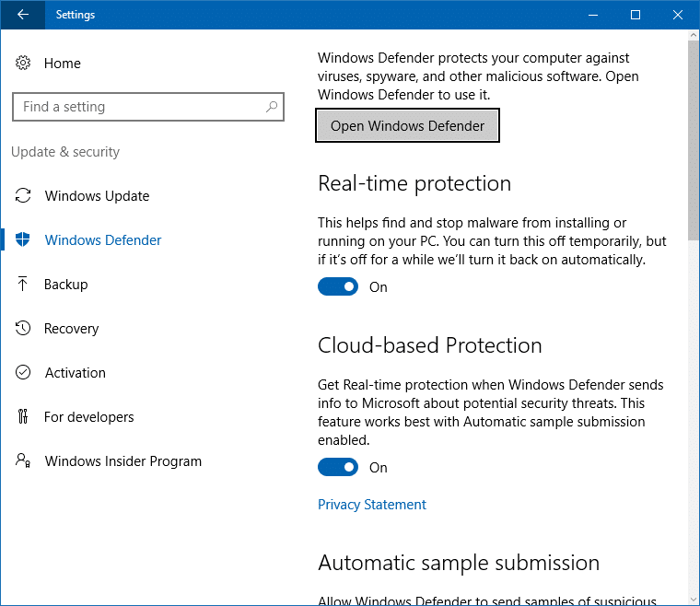The width and height of the screenshot is (700, 606).
Task: Click the scrollbar down arrow
Action: click(x=694, y=600)
